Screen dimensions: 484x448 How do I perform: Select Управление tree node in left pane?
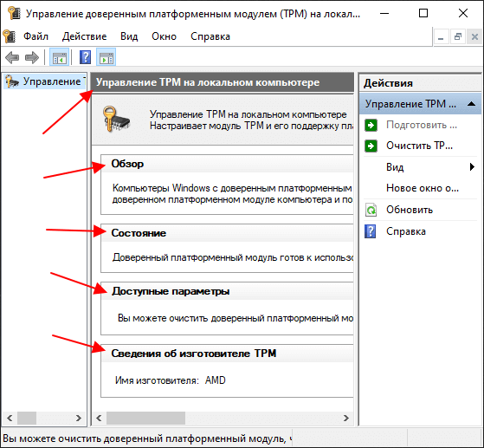[45, 81]
